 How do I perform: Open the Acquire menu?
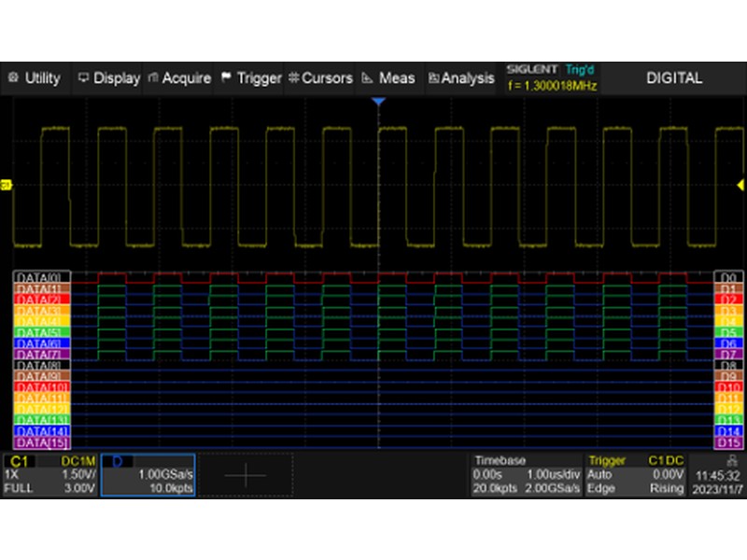tap(179, 78)
